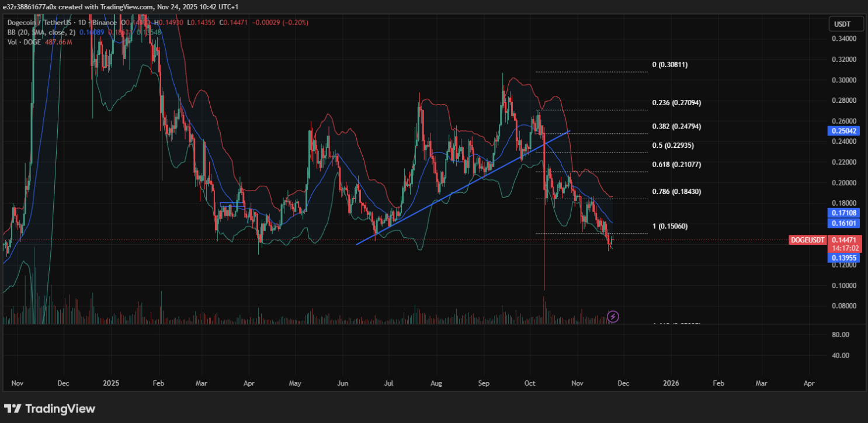Select the 2026 label on the time axis
868x423 pixels.
pyautogui.click(x=671, y=383)
